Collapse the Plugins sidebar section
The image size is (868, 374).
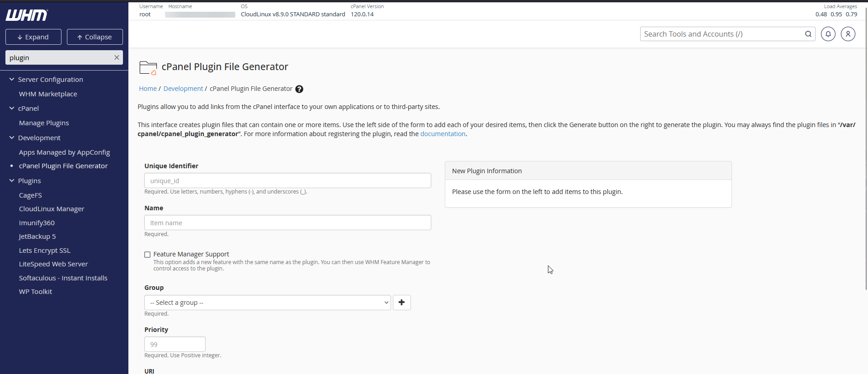(x=12, y=180)
